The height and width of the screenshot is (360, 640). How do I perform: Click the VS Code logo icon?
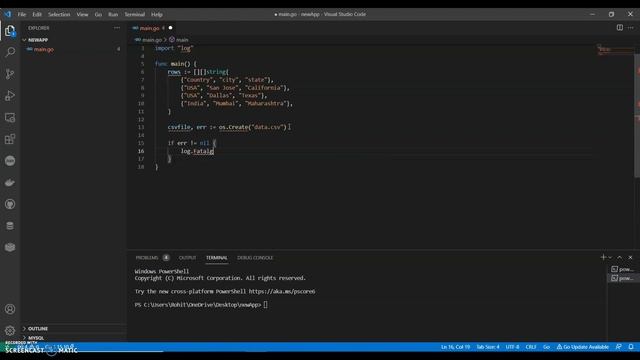click(x=8, y=14)
